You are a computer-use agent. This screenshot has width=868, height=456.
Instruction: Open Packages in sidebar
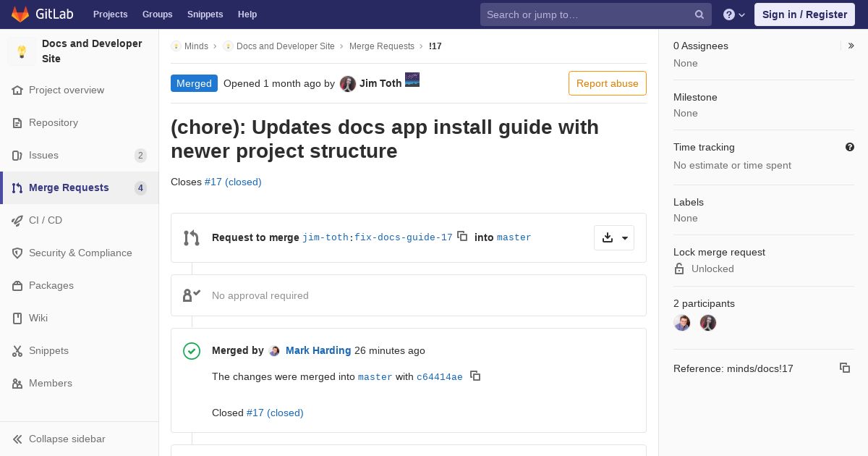pos(80,285)
